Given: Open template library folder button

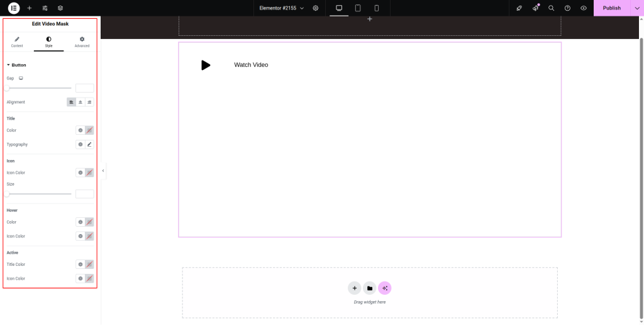Looking at the screenshot, I should coord(370,288).
